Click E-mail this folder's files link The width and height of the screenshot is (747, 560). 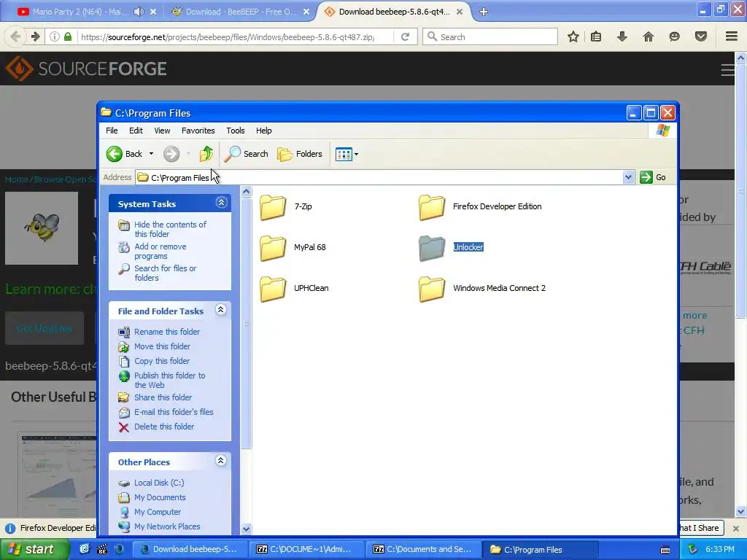(x=174, y=412)
